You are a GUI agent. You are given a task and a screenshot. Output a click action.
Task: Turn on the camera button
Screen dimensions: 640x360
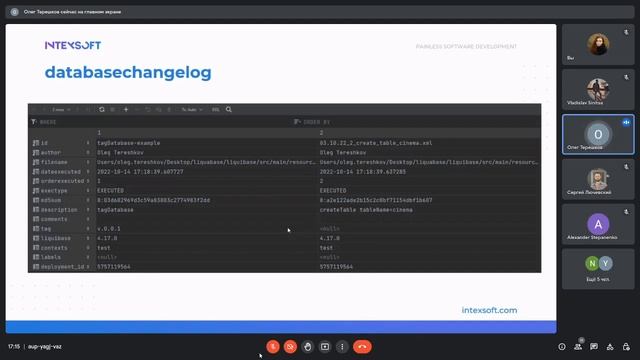pos(290,347)
